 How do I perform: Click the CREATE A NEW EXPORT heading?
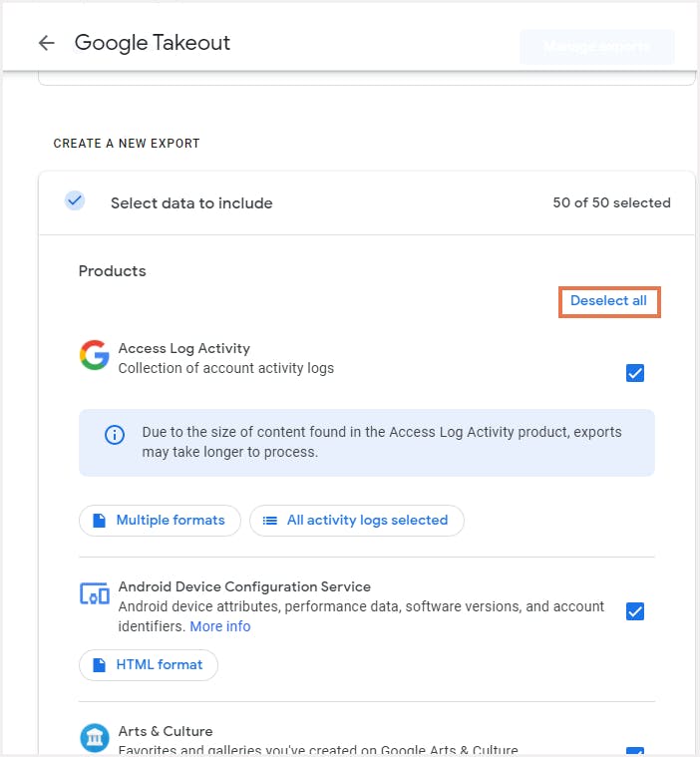(127, 144)
